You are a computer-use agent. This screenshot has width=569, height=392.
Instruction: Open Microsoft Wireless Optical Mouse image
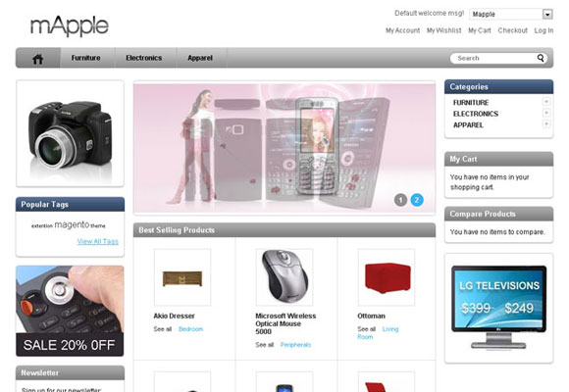tap(284, 277)
